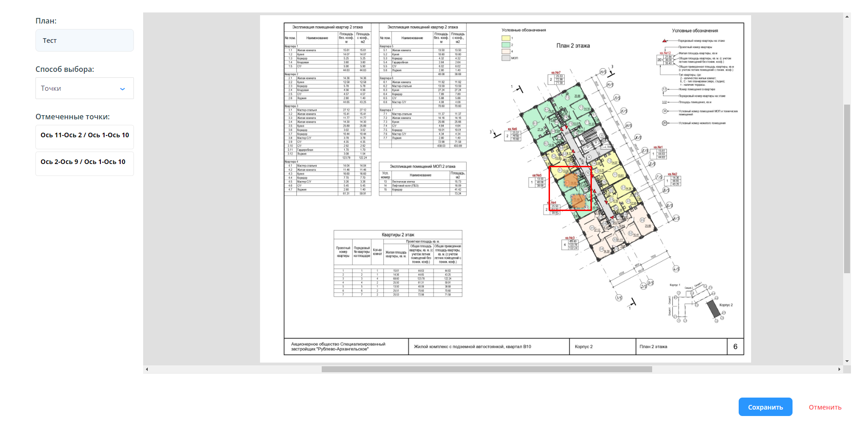Click the 1/5 axis circle on the plan
The height and width of the screenshot is (422, 868).
tap(619, 298)
